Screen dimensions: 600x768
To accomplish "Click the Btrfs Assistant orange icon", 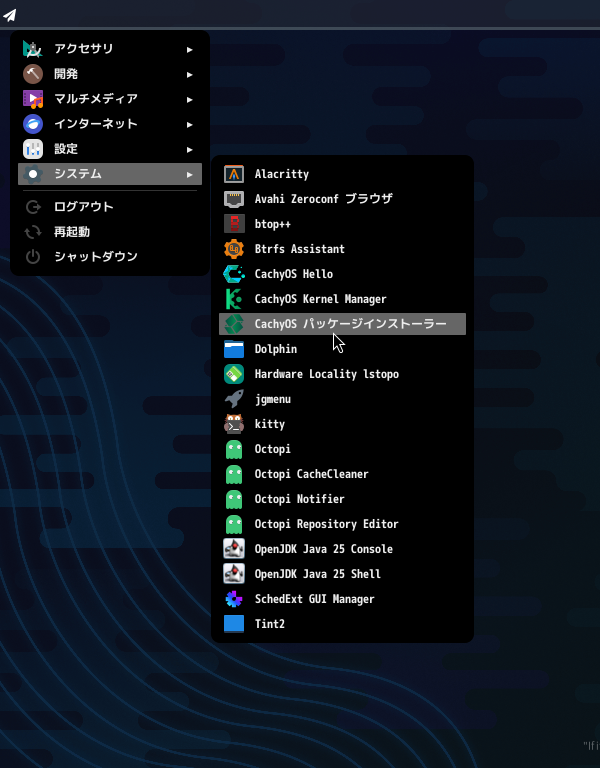I will 234,249.
